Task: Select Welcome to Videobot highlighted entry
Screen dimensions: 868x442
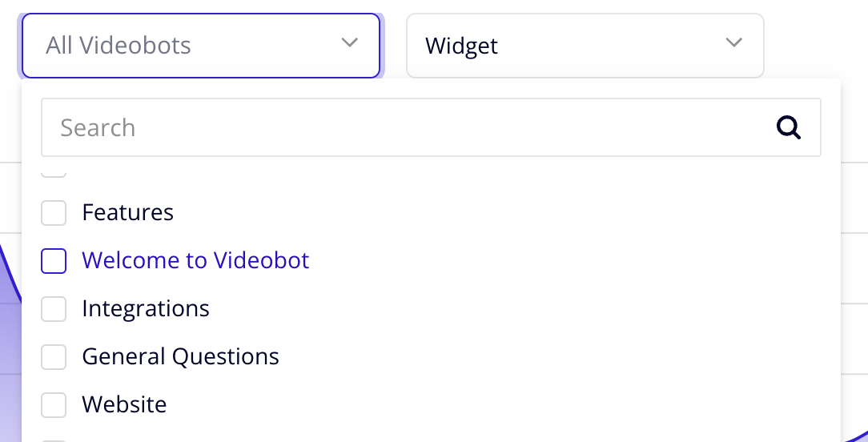Action: [x=195, y=261]
